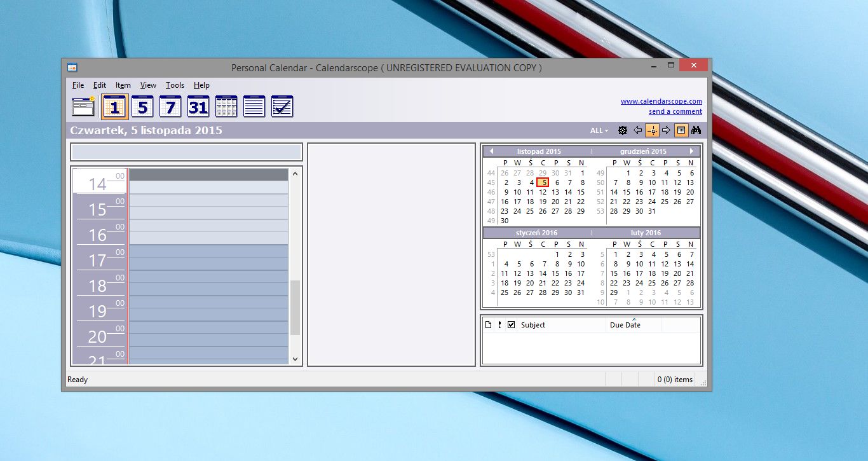
Task: Create a new event with the toolbar icon
Action: click(x=83, y=107)
